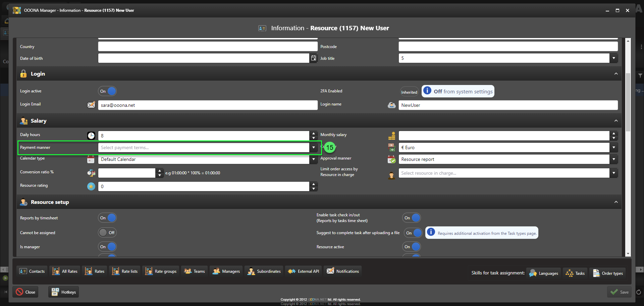Screen dimensions: 644x306
Task: Collapse the Salary section
Action: coord(616,121)
